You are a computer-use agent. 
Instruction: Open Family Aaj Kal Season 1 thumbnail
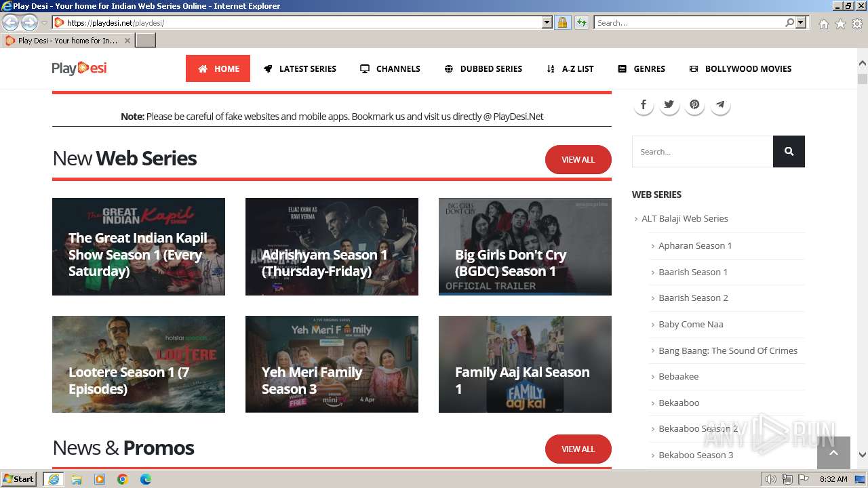pos(525,364)
